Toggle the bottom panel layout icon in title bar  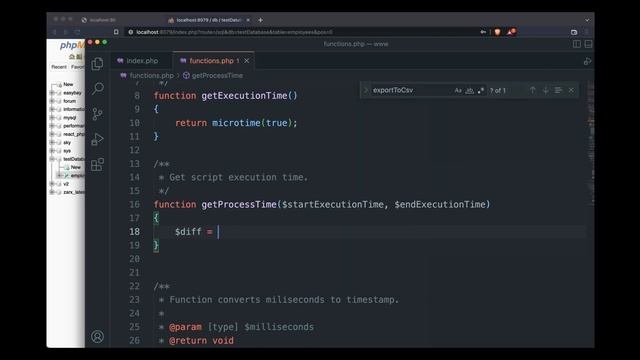(588, 44)
